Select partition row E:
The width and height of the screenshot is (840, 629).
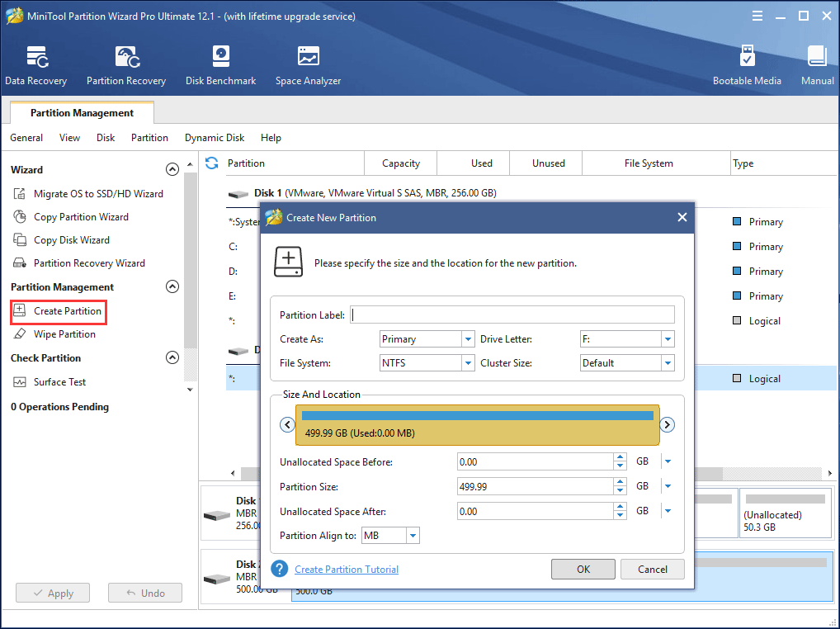click(x=233, y=296)
